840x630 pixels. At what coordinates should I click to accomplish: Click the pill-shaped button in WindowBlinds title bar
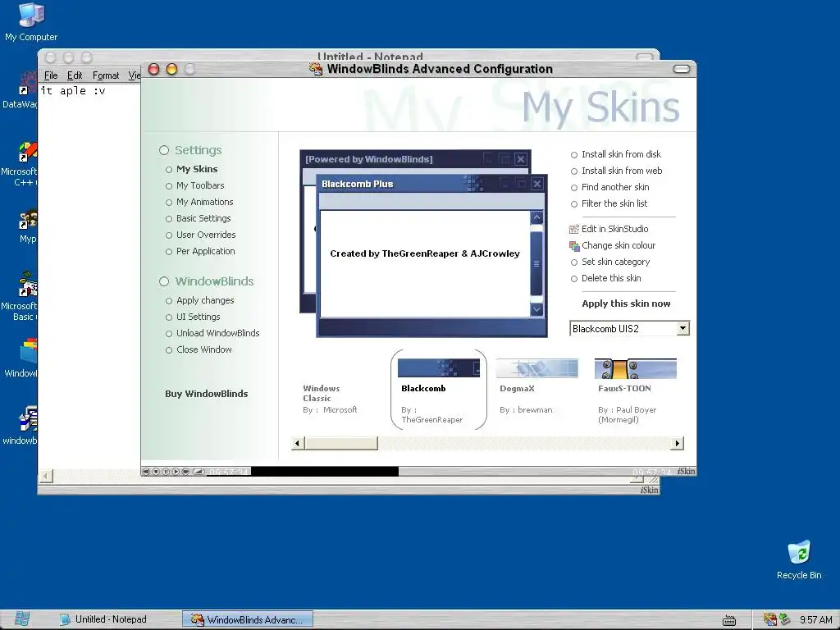point(682,69)
